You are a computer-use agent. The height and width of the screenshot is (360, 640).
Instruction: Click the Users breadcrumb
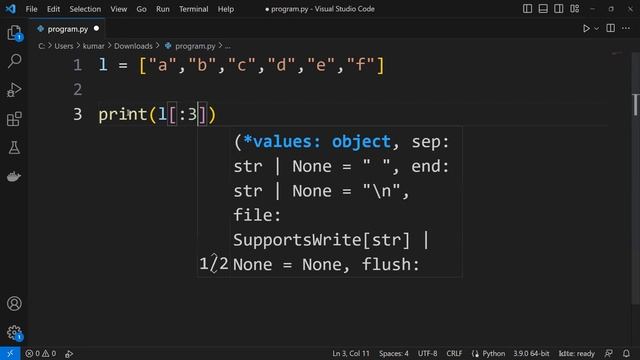(64, 46)
